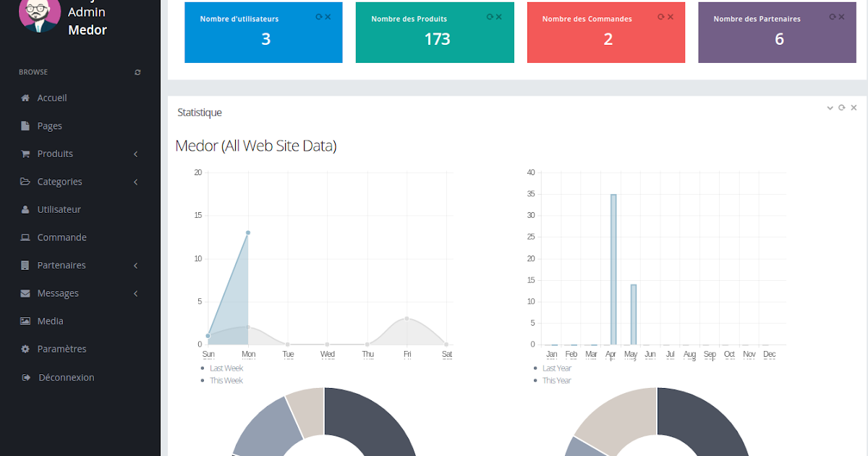Screen dimensions: 868x456
Task: Open the Partenaires menu label
Action: pos(61,265)
